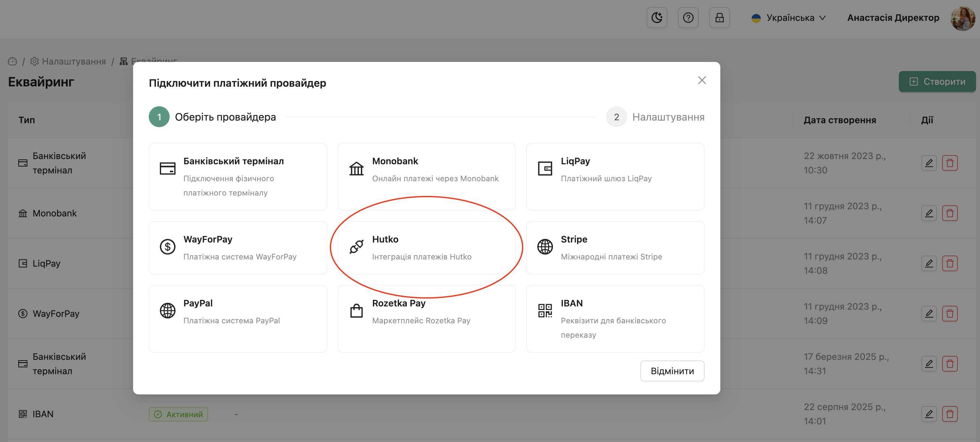Click the Відмінити button

click(x=672, y=371)
